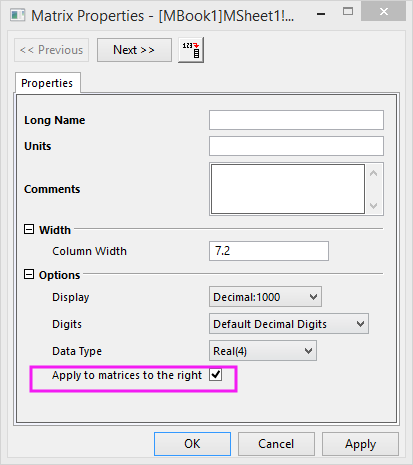Open the Digits dropdown

tap(289, 324)
